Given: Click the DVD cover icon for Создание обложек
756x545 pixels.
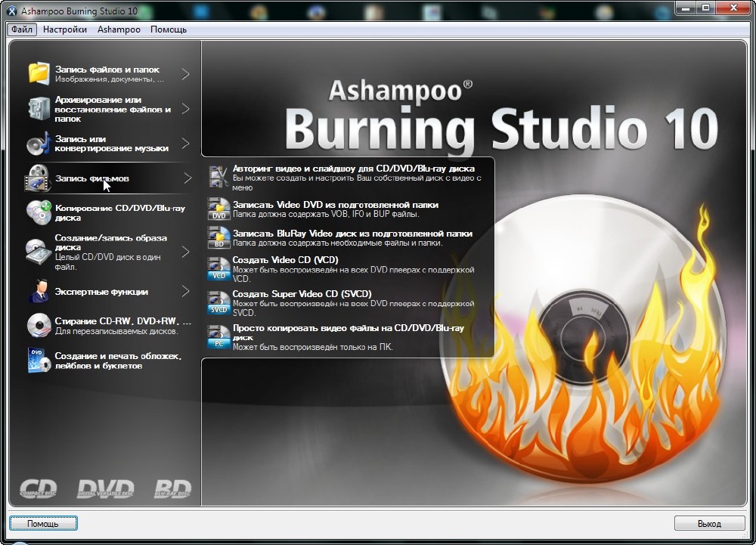Looking at the screenshot, I should pos(39,361).
